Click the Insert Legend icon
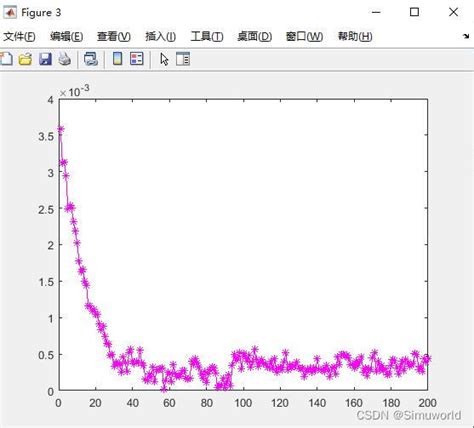This screenshot has height=428, width=474. (137, 59)
